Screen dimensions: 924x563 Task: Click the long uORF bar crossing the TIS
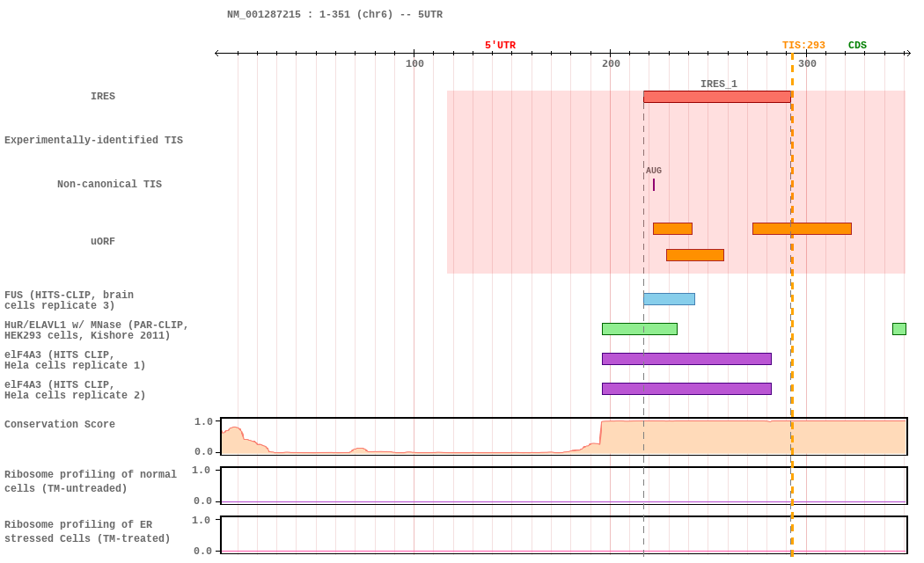pyautogui.click(x=801, y=229)
